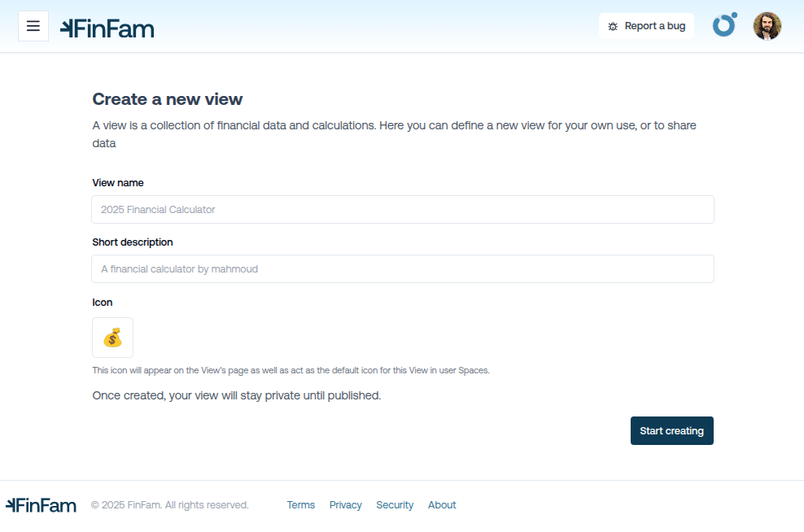Click the View name input field

[403, 209]
